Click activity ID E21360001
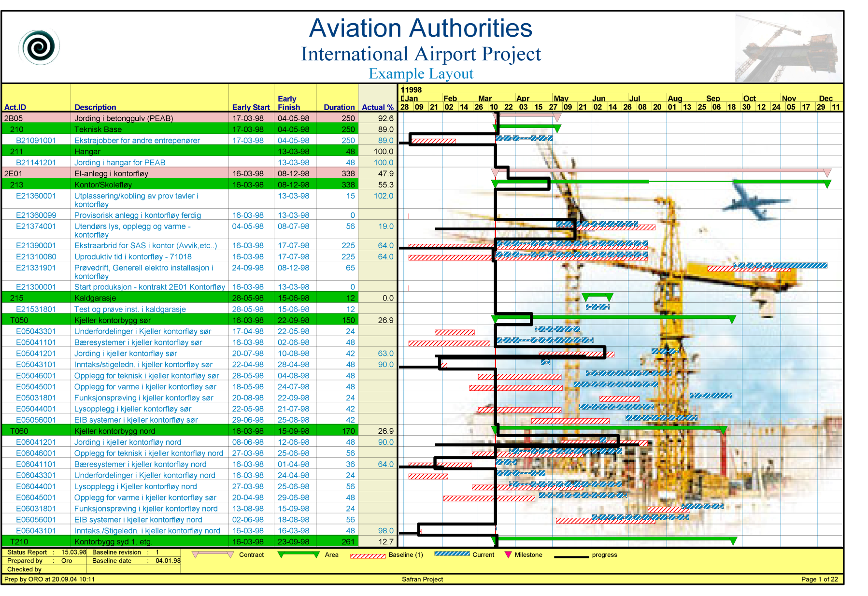 coord(36,196)
